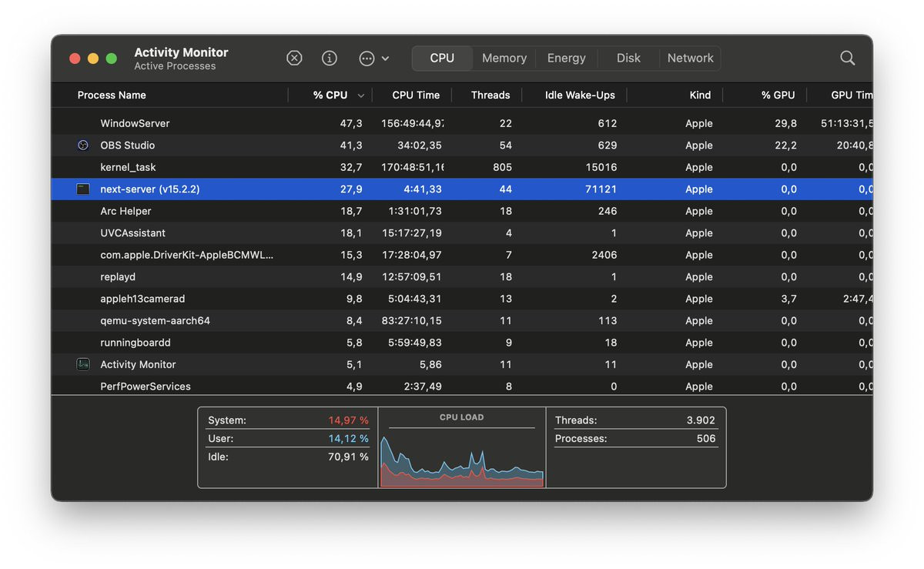Select the WindowServer process row
Image resolution: width=924 pixels, height=569 pixels.
pos(462,123)
